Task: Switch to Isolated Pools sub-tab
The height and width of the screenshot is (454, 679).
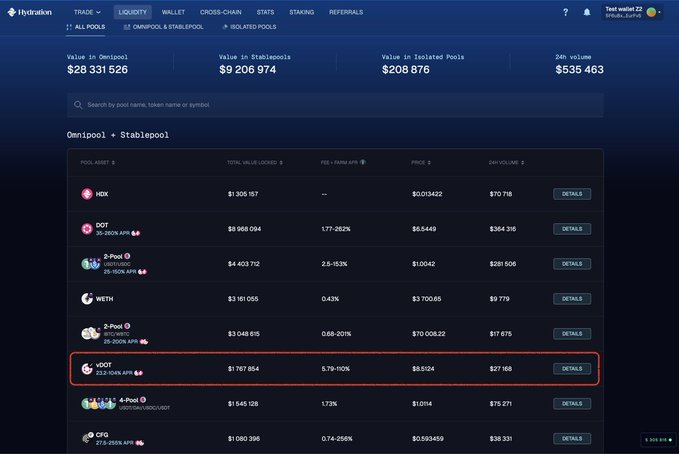Action: point(249,27)
